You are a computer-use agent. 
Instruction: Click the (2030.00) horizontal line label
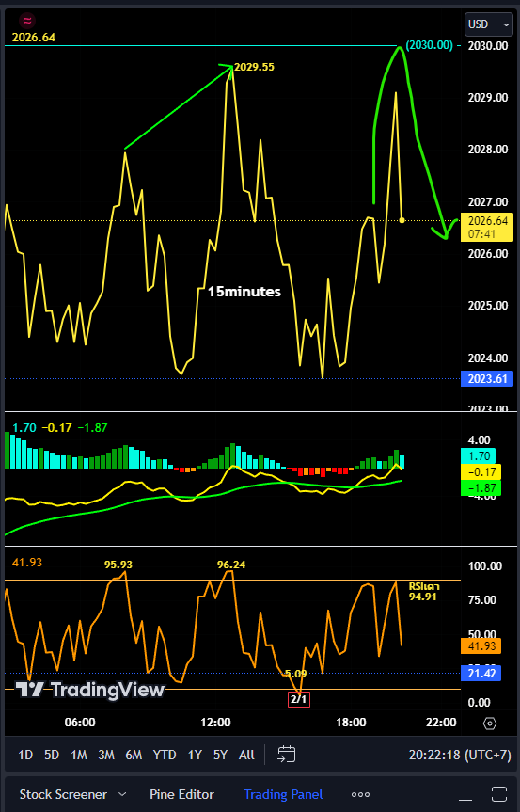click(430, 45)
